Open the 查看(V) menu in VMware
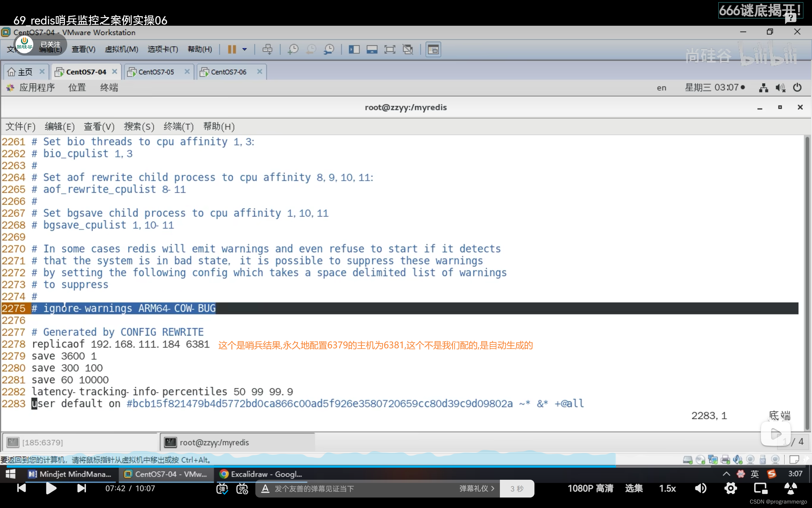 coord(83,50)
